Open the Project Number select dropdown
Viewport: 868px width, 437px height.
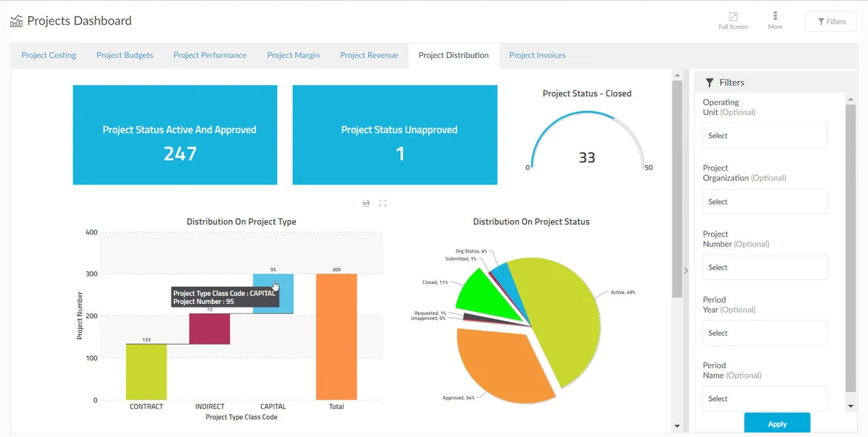pyautogui.click(x=765, y=267)
